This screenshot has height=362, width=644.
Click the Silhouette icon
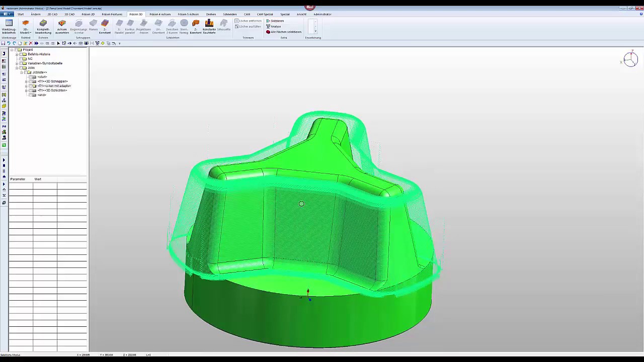pyautogui.click(x=224, y=26)
